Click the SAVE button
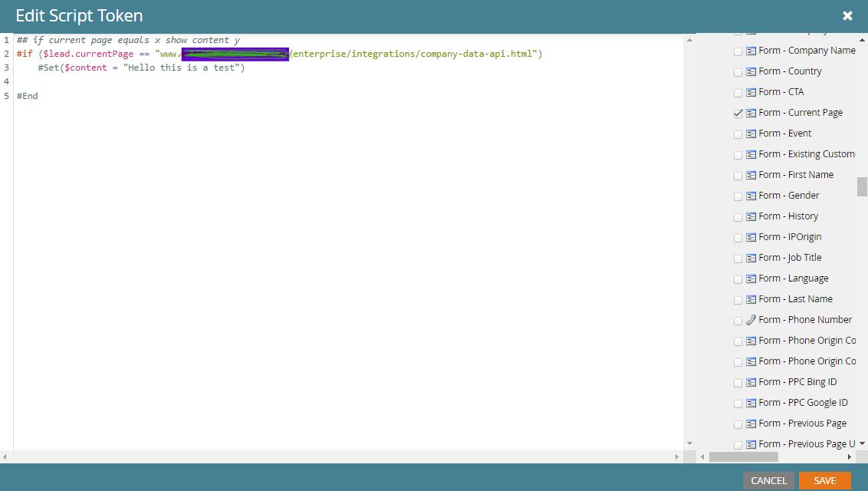This screenshot has width=868, height=491. coord(825,480)
